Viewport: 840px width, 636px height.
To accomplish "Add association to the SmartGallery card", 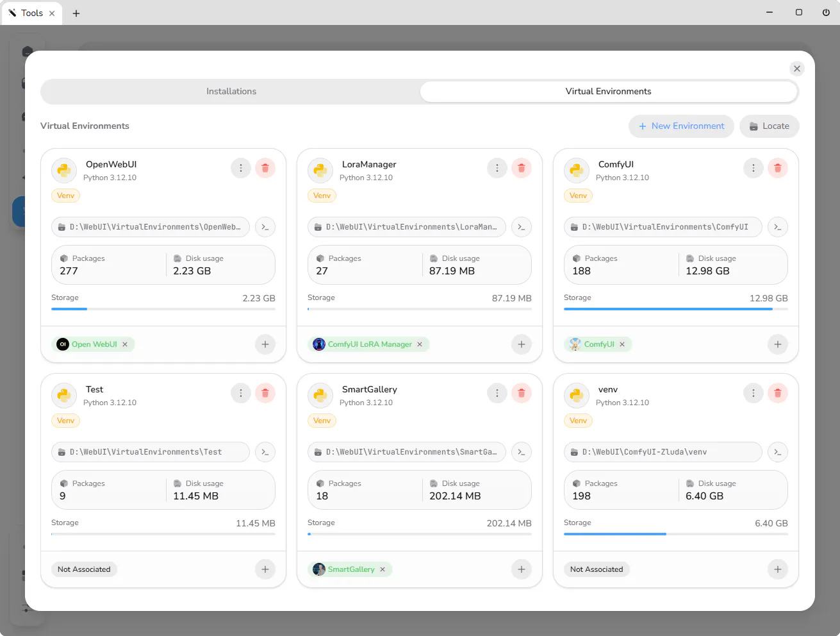I will pos(522,569).
